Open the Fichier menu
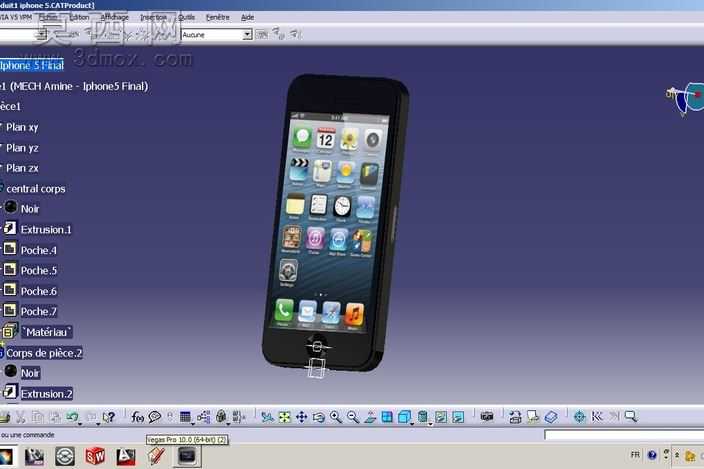 click(x=48, y=17)
